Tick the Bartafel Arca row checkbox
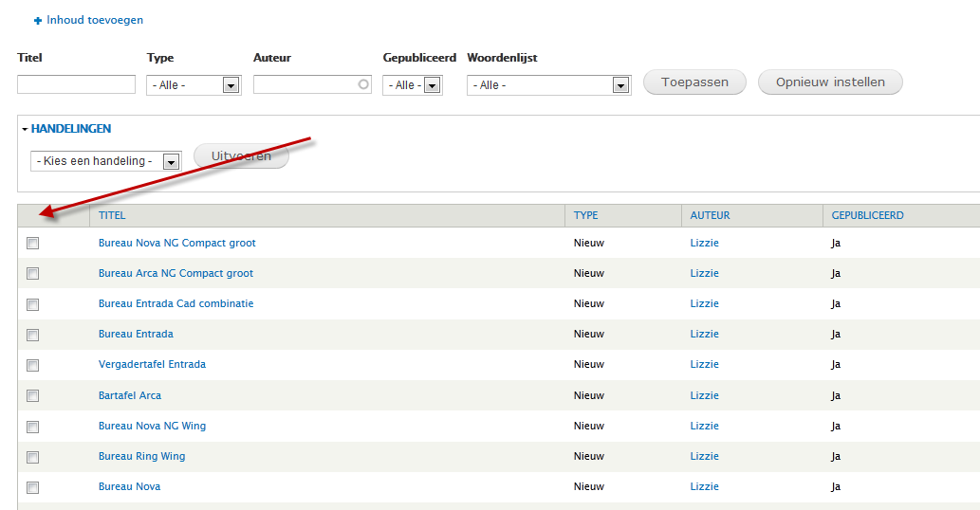 (x=32, y=395)
